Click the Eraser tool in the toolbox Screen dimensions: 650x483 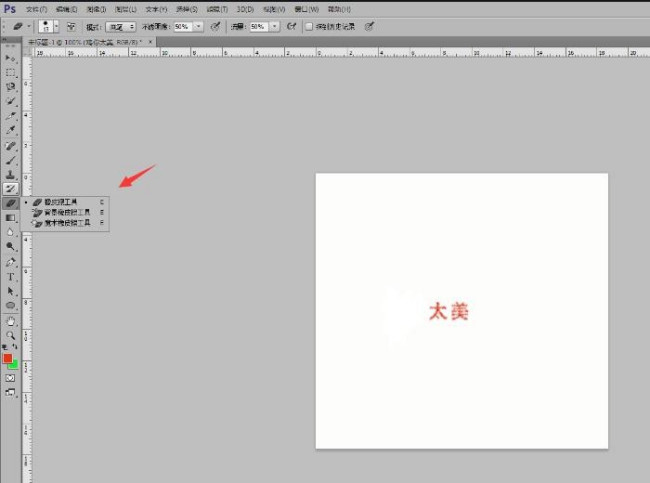click(x=11, y=203)
